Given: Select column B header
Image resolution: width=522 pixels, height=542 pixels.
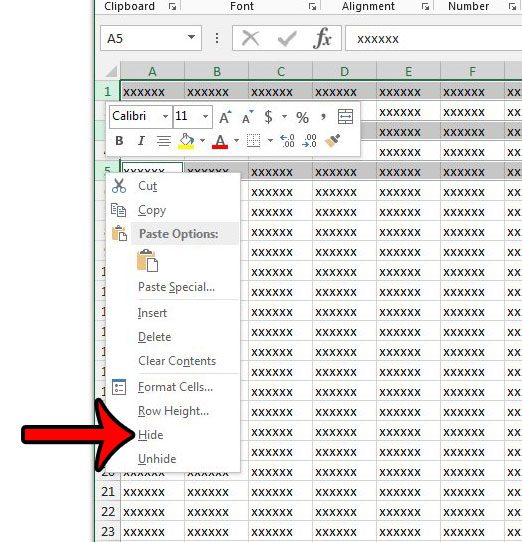Looking at the screenshot, I should point(216,71).
